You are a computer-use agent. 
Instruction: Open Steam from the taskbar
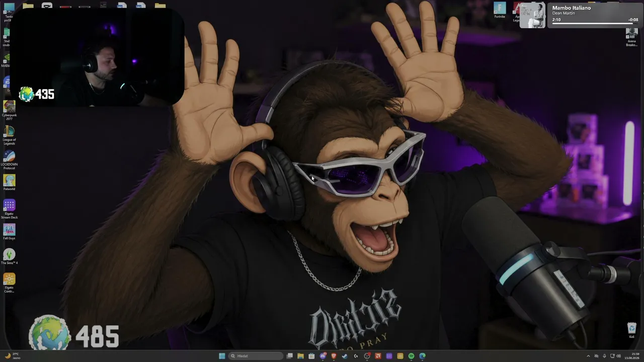[345, 356]
